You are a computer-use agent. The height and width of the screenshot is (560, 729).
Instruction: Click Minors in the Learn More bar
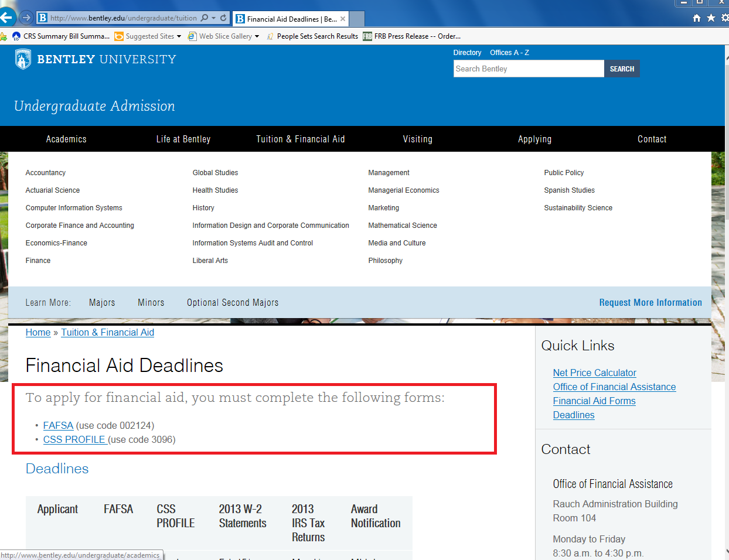[151, 303]
